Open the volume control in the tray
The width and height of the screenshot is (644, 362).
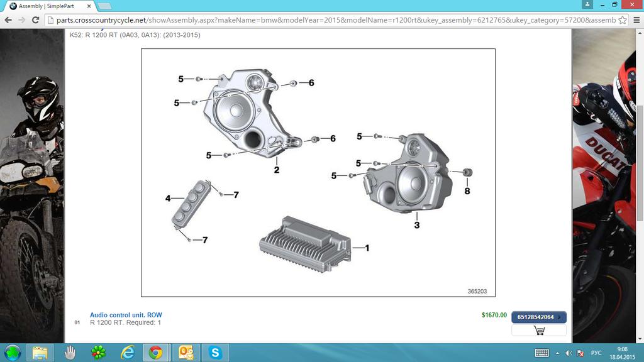(569, 353)
